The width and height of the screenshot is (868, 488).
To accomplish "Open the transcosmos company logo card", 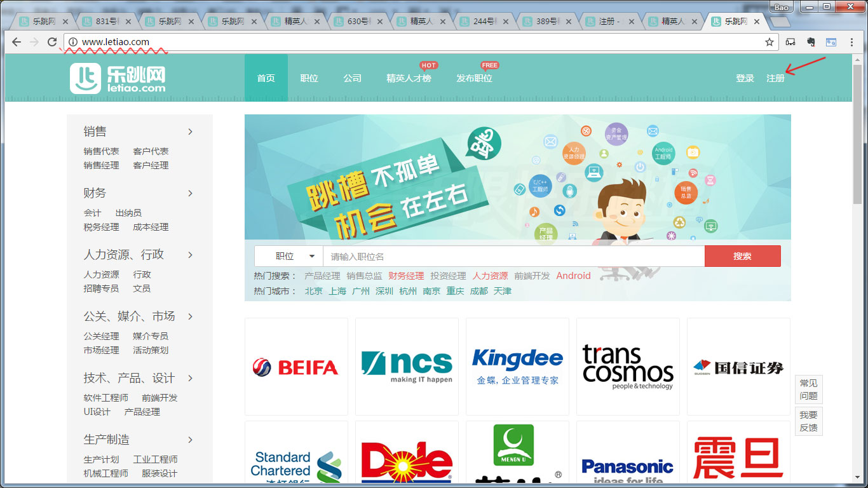I will click(x=628, y=367).
